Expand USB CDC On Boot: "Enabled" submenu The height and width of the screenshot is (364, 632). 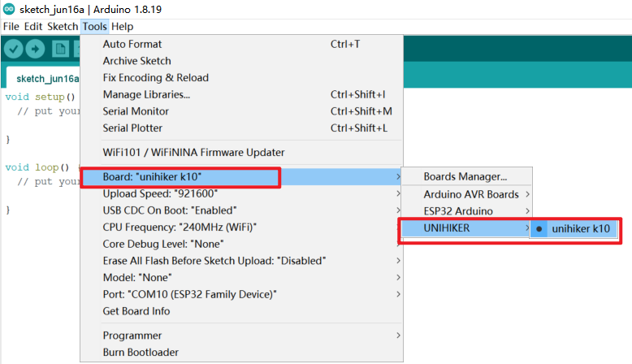coord(241,210)
